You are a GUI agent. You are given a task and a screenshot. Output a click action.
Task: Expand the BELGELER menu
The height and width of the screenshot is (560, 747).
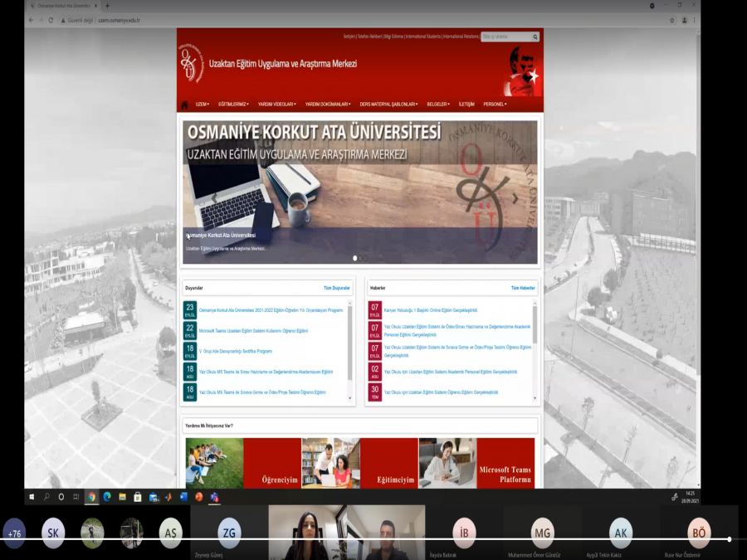(x=437, y=105)
